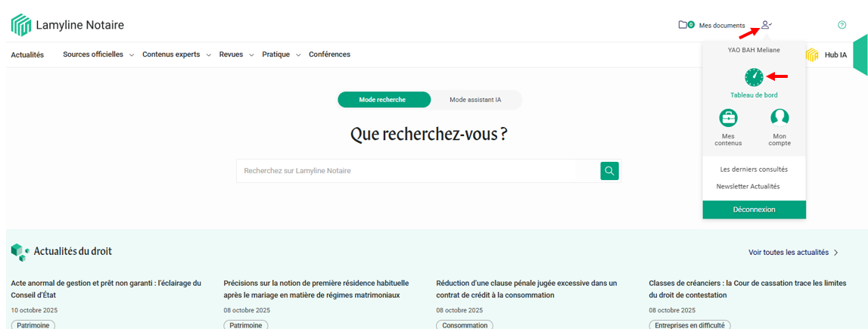Image resolution: width=868 pixels, height=329 pixels.
Task: Click the Patrimoine tag under résidence habituelle article
Action: (x=246, y=325)
